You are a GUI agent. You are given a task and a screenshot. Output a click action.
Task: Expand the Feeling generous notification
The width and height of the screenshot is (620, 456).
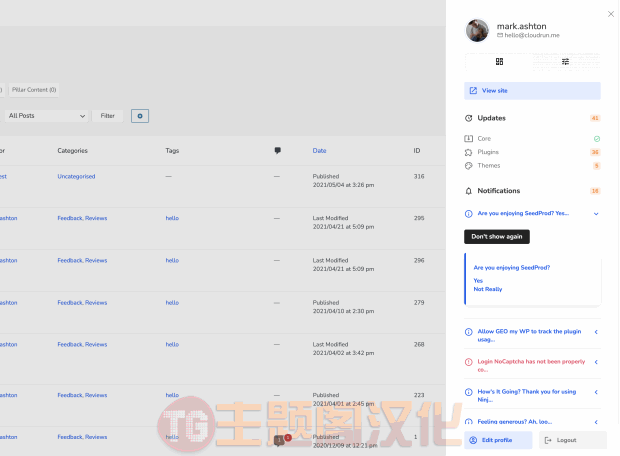click(x=596, y=422)
